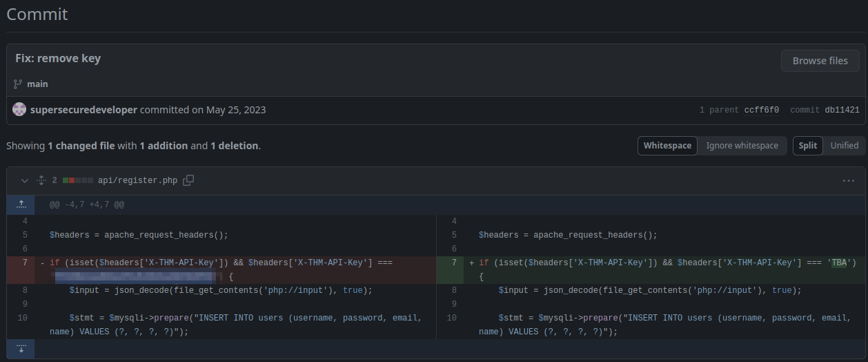Click deleted line number 7 on left

point(25,263)
